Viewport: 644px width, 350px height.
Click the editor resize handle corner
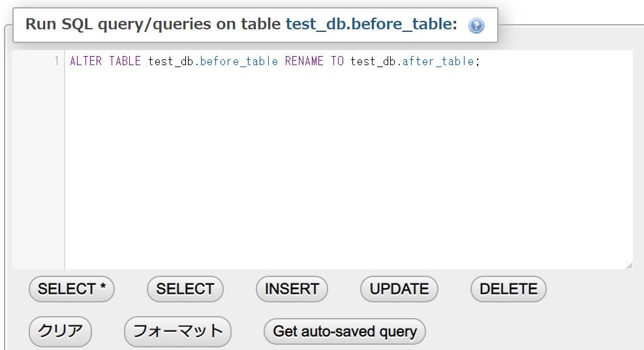tap(629, 265)
